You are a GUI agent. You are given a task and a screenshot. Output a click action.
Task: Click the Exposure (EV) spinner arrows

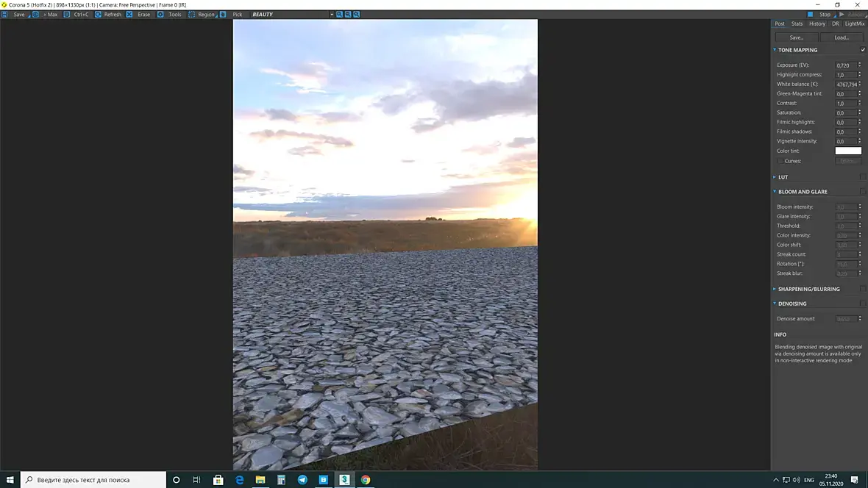tap(860, 65)
